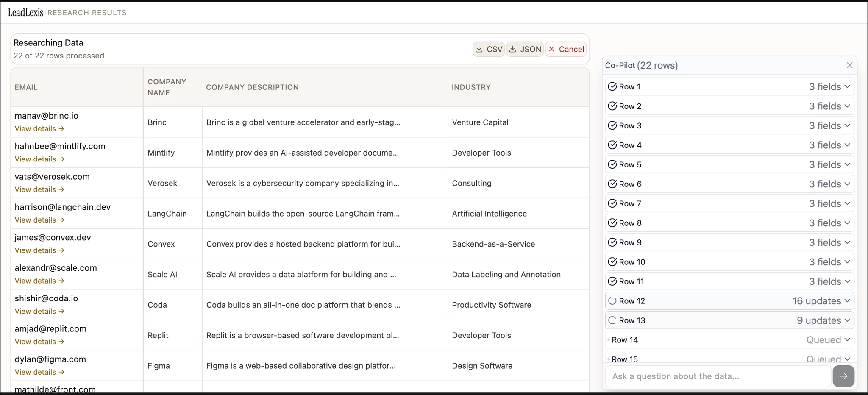View details for dylan@figma.com
The image size is (868, 395).
39,372
